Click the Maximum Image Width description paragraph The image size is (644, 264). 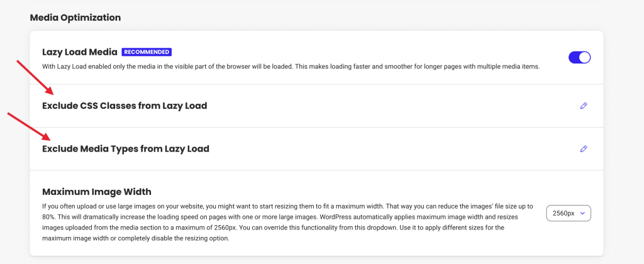pyautogui.click(x=287, y=222)
